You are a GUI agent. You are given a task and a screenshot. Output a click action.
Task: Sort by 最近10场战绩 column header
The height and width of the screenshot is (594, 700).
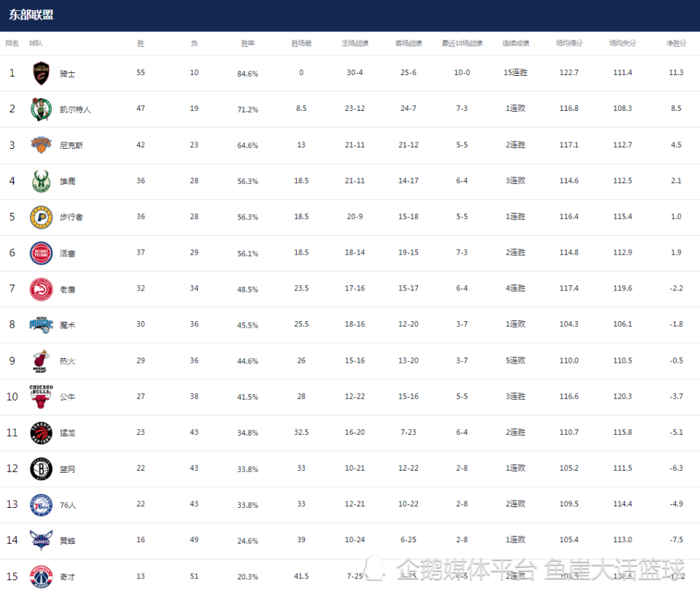(x=462, y=43)
